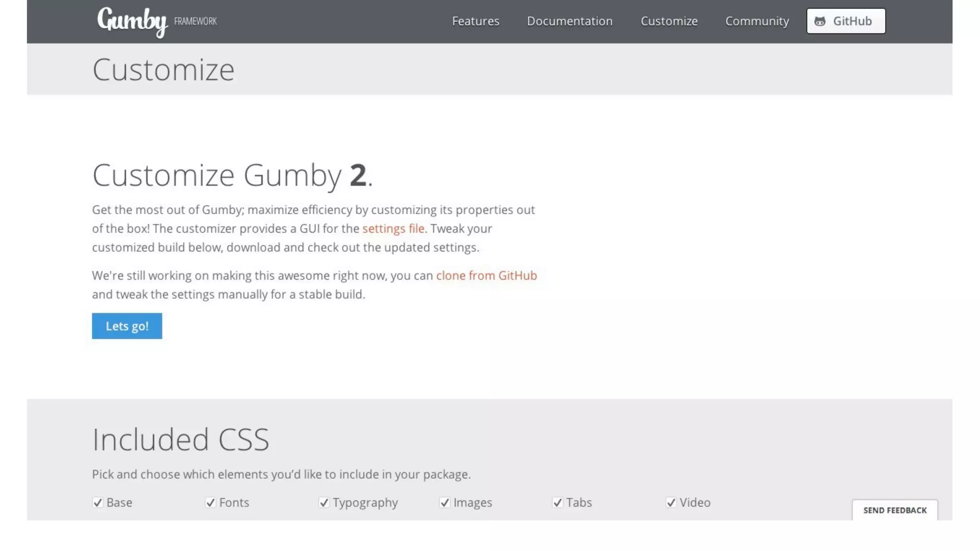Click the Customize Gumby 2 title
The width and height of the screenshot is (980, 551).
(232, 175)
